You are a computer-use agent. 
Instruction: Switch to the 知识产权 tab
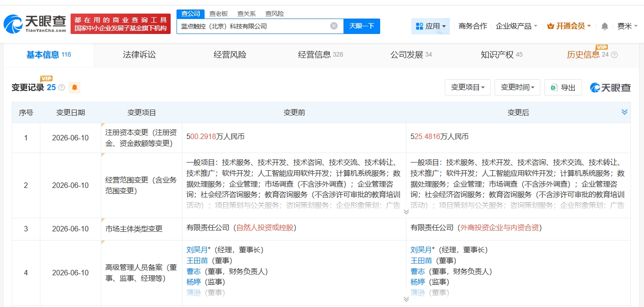click(x=501, y=55)
